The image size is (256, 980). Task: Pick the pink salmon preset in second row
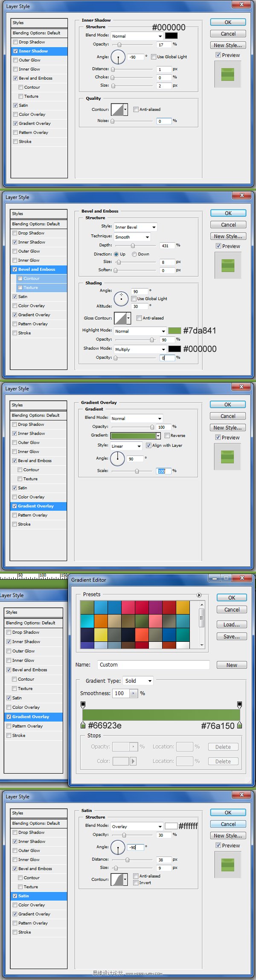(155, 621)
